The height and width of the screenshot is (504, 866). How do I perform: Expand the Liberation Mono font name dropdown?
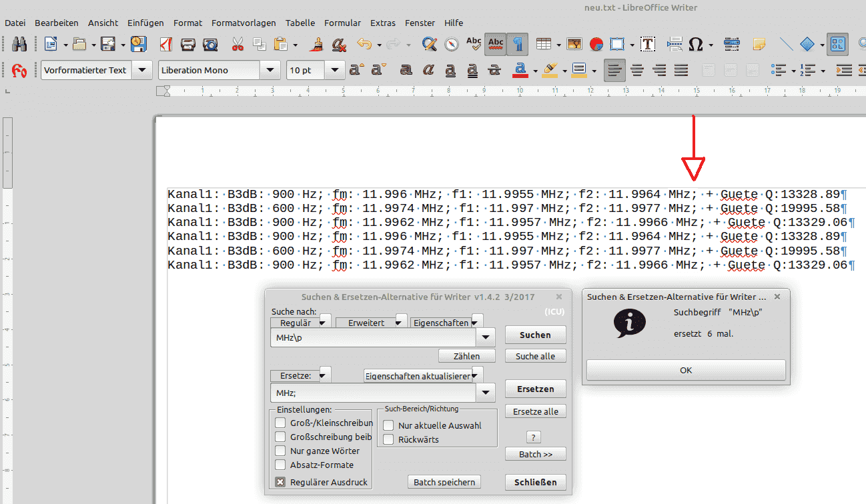[x=270, y=70]
